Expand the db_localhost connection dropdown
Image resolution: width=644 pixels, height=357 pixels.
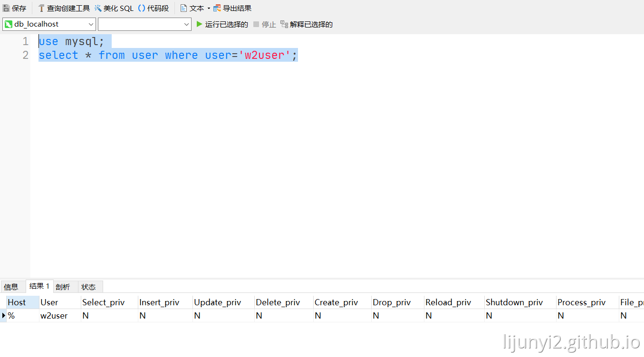[x=91, y=24]
